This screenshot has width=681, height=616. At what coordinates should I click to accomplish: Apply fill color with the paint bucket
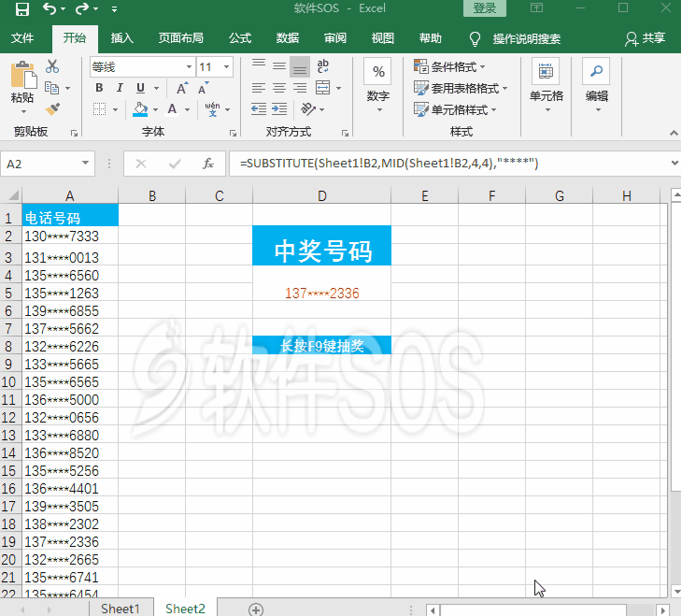[x=140, y=109]
